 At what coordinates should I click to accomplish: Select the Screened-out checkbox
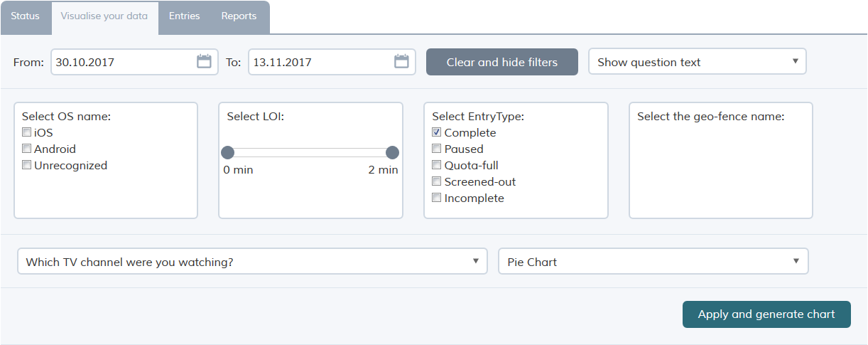pyautogui.click(x=437, y=181)
